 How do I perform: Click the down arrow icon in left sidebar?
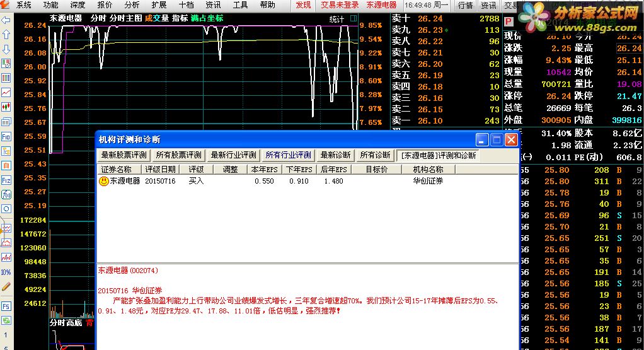(x=6, y=49)
